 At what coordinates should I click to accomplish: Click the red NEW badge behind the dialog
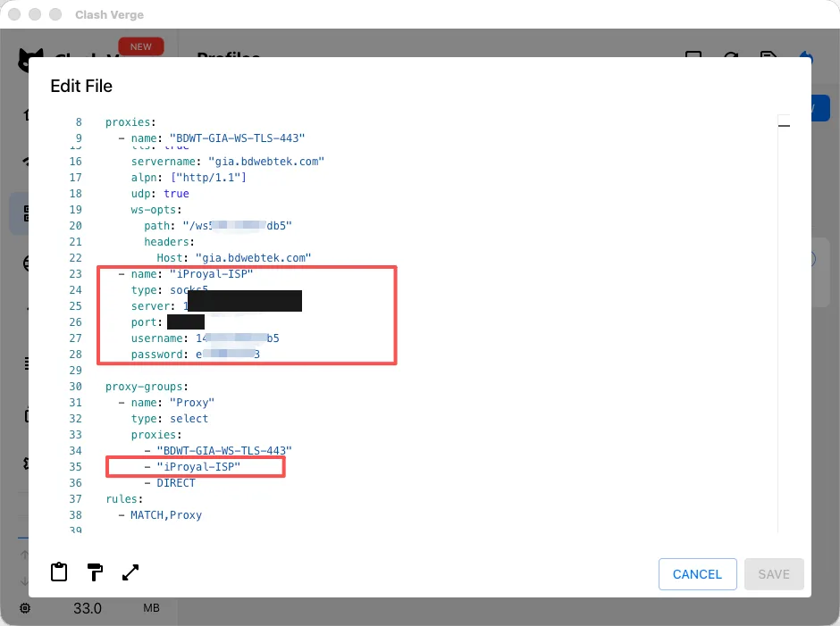click(141, 46)
